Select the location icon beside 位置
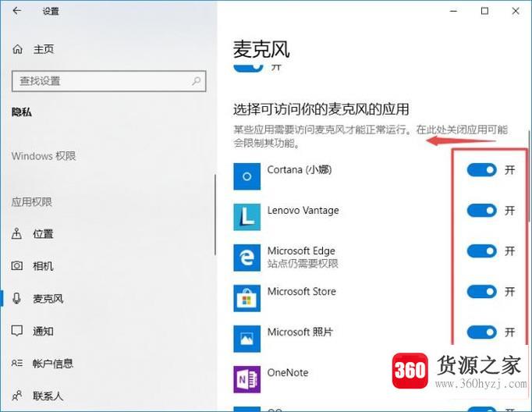 coord(17,233)
